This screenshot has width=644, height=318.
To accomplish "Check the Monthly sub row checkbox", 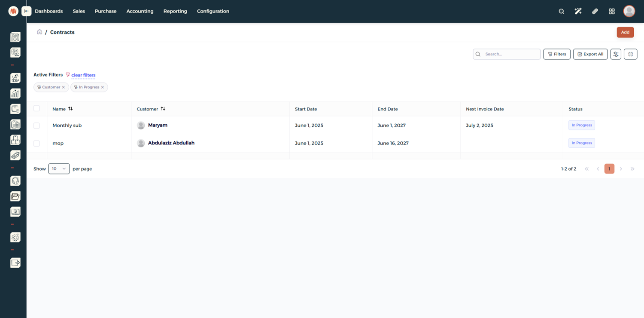I will (36, 125).
